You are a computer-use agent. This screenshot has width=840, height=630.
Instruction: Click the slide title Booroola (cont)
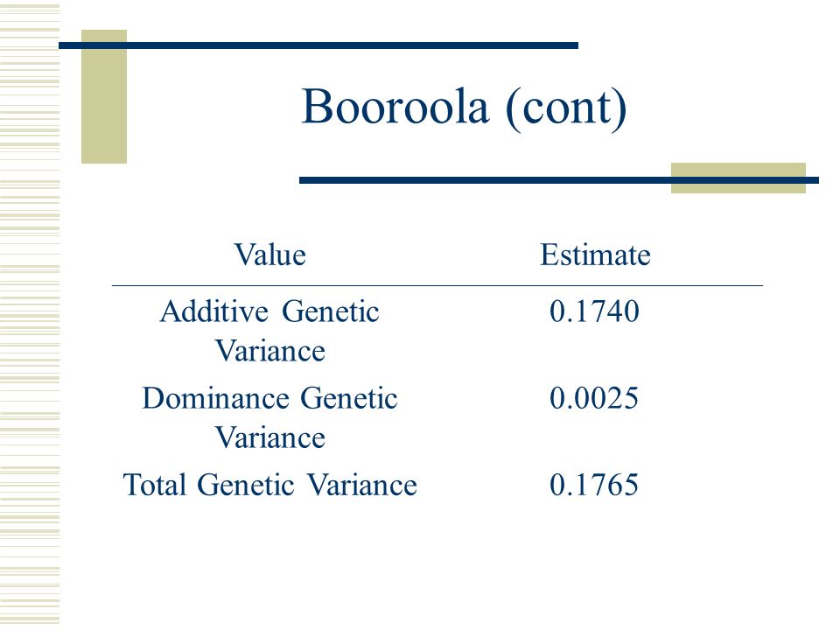(x=464, y=108)
